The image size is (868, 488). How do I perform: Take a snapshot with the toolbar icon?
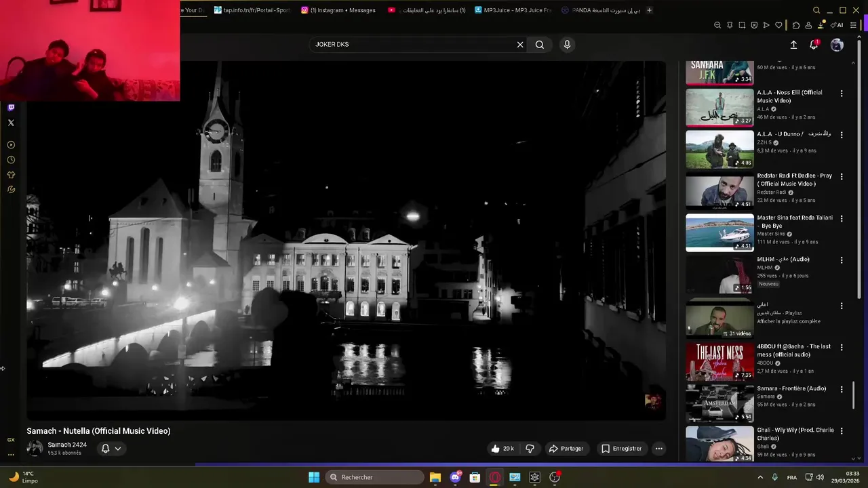[x=742, y=25]
